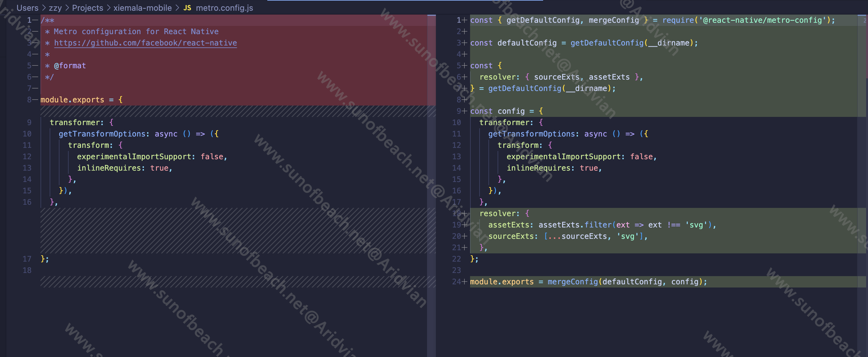Click metro.config.js breadcrumb file name
This screenshot has height=357, width=868.
tap(224, 8)
